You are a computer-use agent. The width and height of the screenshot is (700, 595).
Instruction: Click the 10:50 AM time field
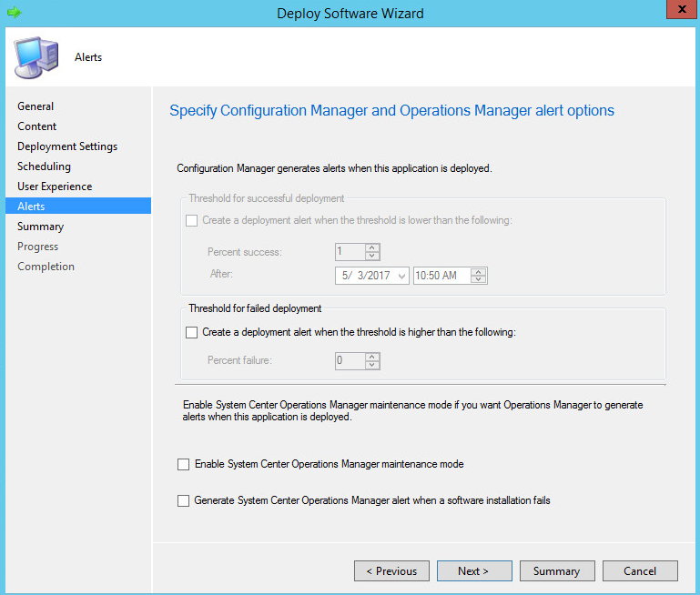tap(442, 276)
